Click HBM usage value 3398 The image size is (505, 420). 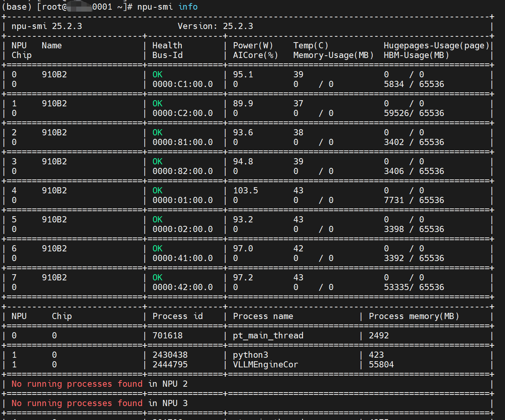coord(394,229)
